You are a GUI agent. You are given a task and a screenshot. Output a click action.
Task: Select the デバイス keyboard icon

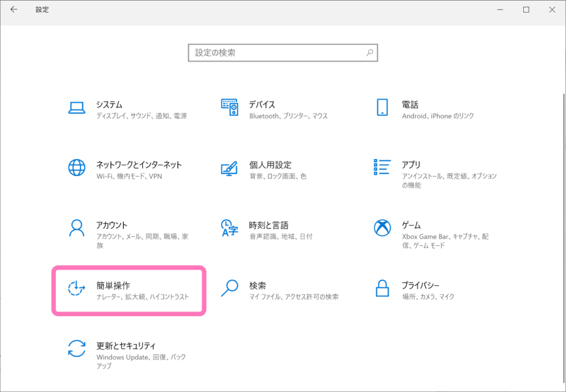230,108
